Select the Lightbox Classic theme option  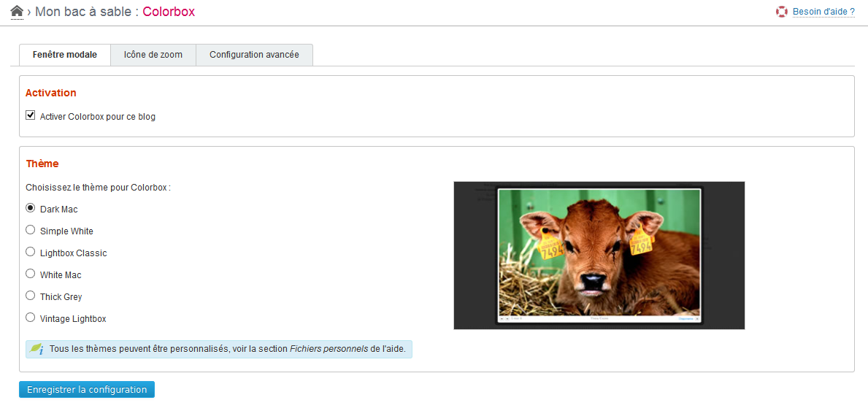[31, 252]
